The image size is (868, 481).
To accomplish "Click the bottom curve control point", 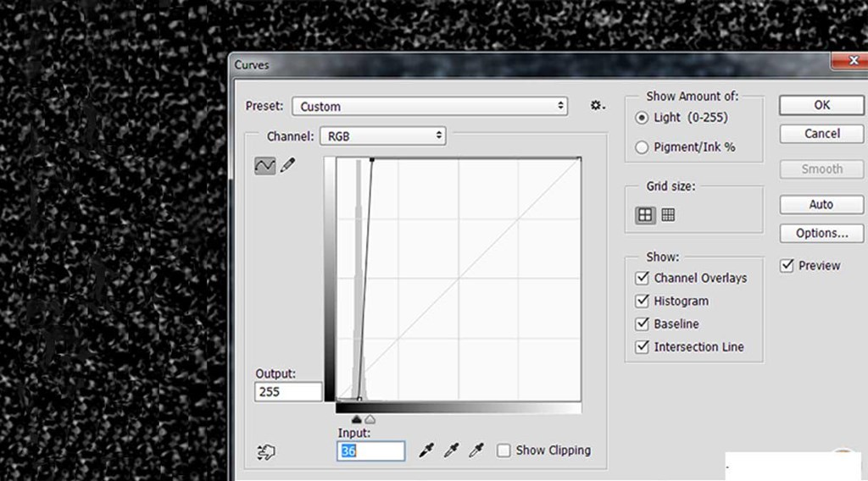I will point(359,399).
